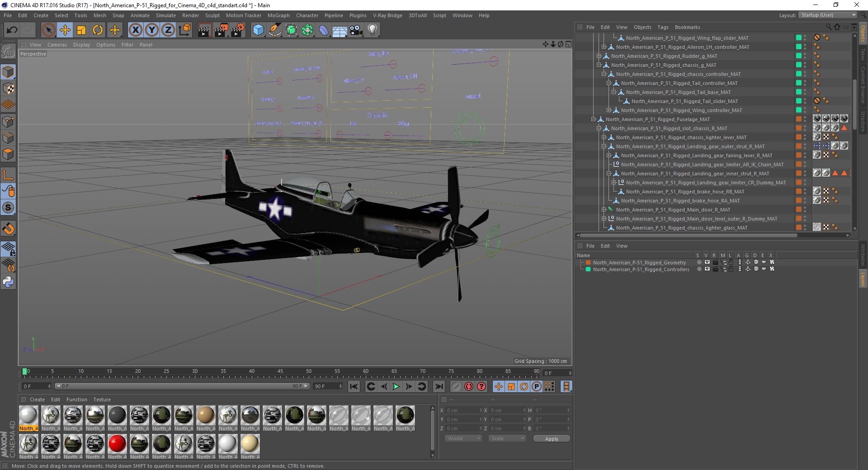Collapse North_American_P_51_Rigged_Fuselage_MAT tree
Screen dimensions: 868x470
click(x=594, y=119)
